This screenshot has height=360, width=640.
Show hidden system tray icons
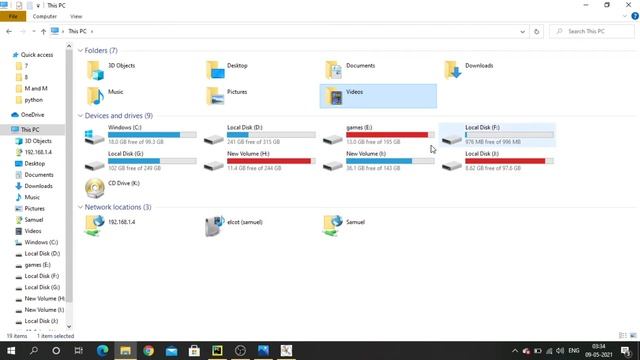point(515,351)
